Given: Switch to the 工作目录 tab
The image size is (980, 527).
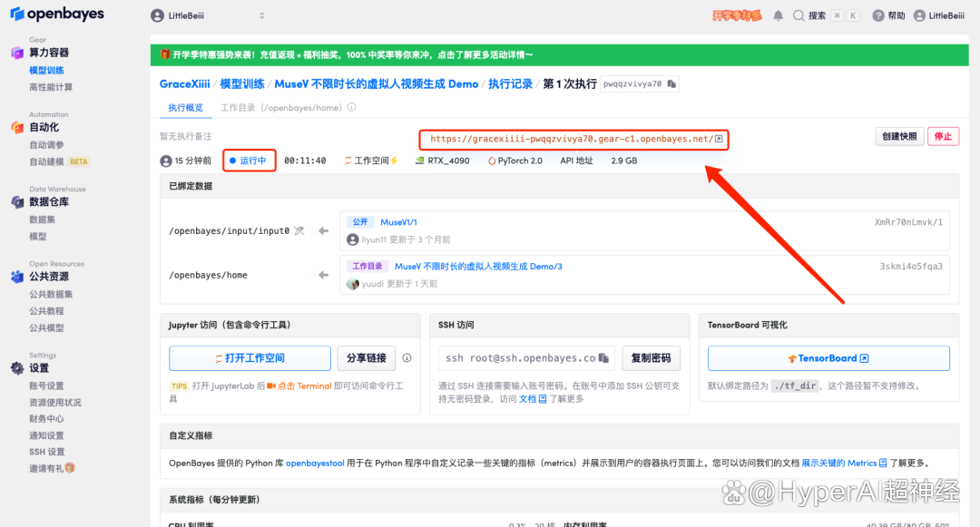Looking at the screenshot, I should pos(281,107).
